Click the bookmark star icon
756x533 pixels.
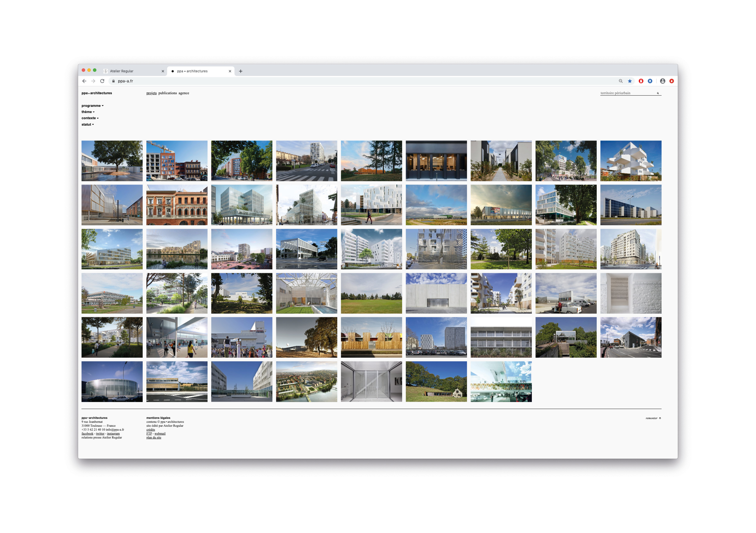[630, 81]
